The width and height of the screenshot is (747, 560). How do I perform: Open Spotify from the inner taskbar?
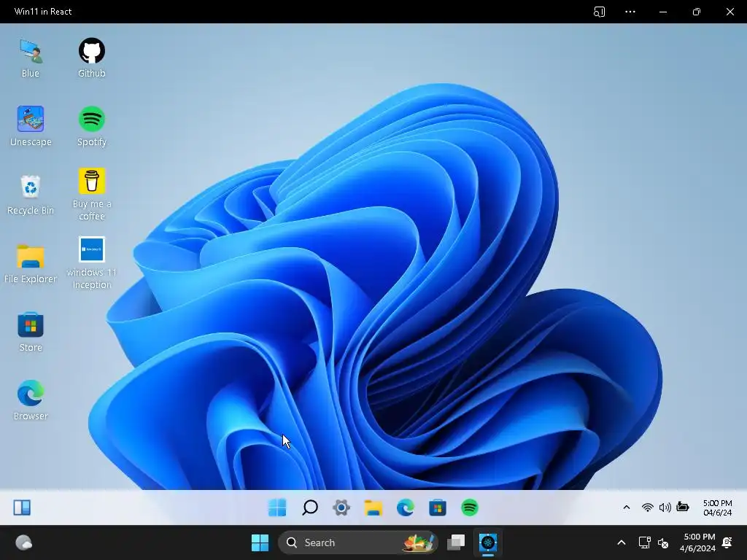470,507
